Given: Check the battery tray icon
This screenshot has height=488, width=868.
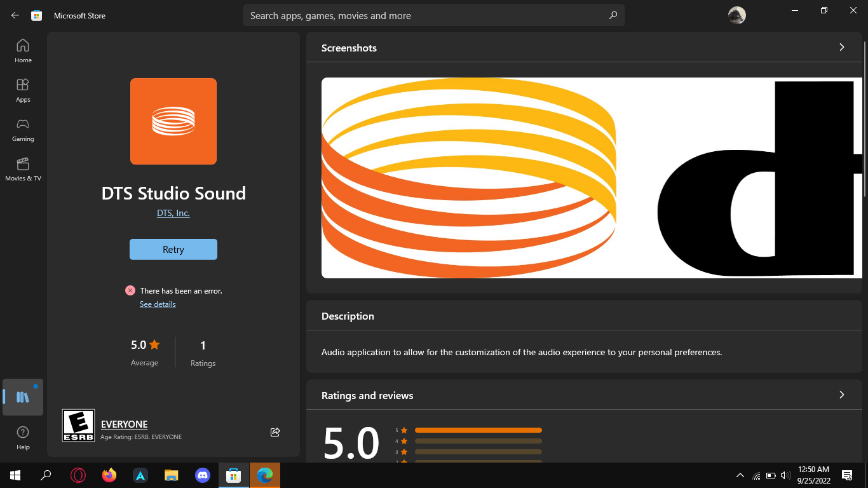Looking at the screenshot, I should (771, 475).
